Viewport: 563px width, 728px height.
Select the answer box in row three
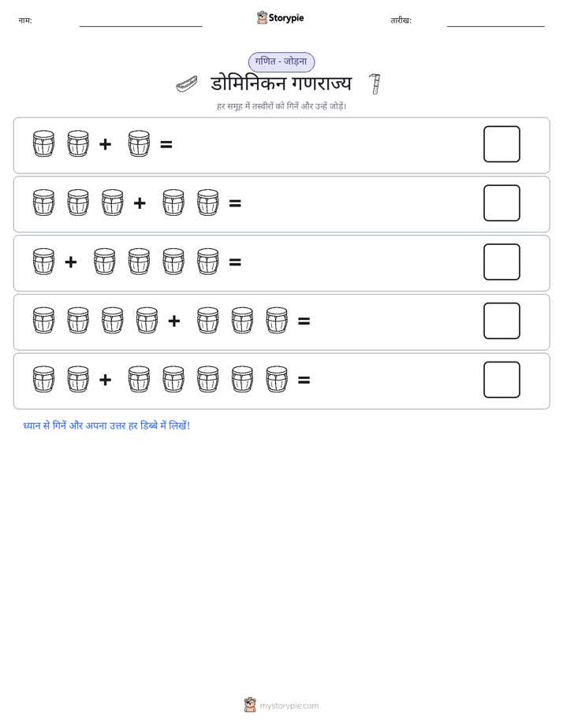coord(501,262)
